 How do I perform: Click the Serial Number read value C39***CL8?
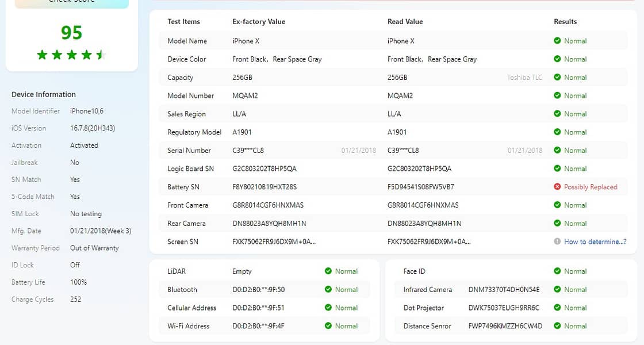tap(403, 150)
